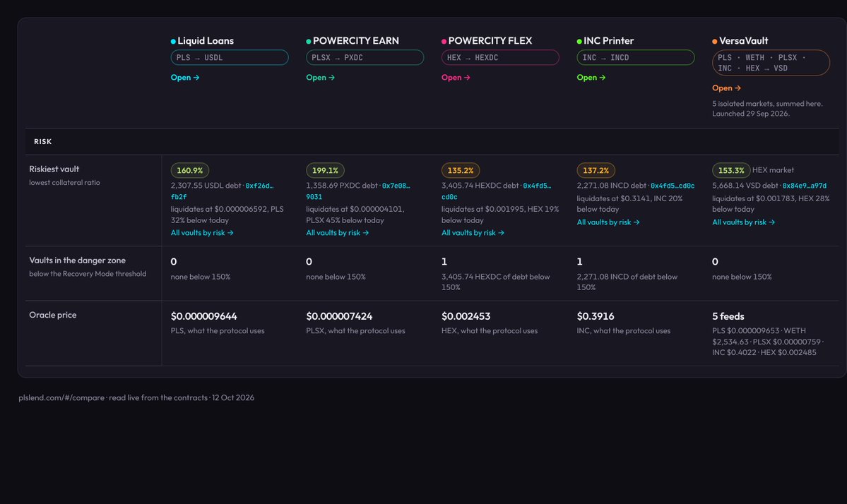Viewport: 847px width, 504px height.
Task: Select the VersaVault column heading
Action: [743, 40]
